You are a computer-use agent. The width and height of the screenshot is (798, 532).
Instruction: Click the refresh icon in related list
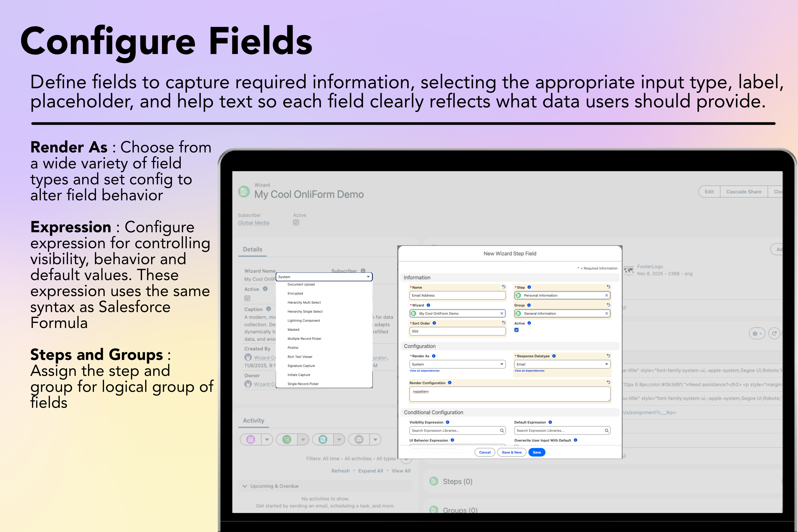point(774,334)
